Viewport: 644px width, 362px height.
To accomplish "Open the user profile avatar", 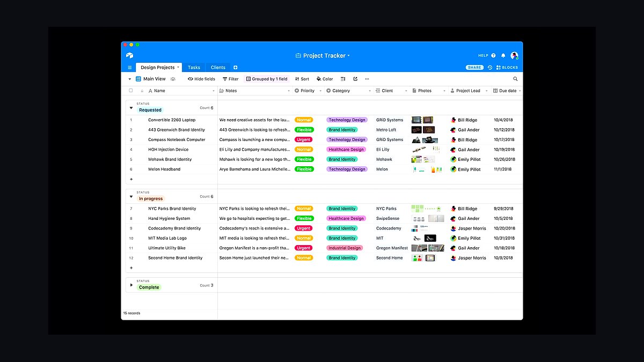I will pos(514,55).
